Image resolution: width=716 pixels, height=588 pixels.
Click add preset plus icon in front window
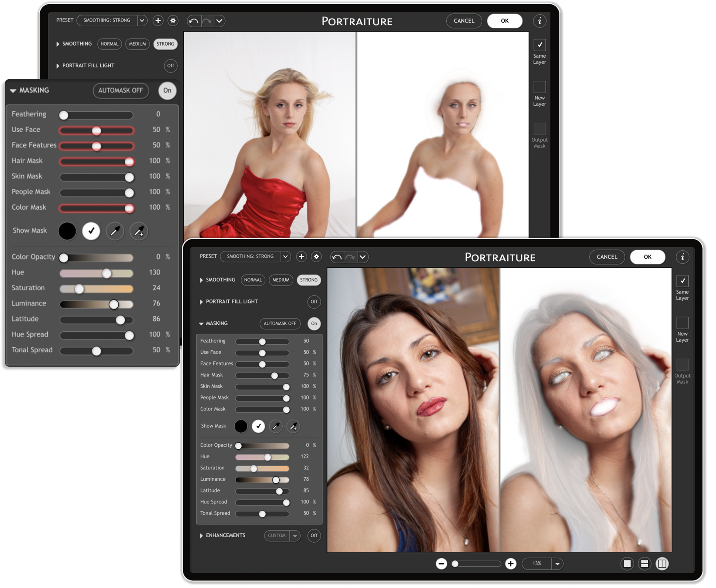301,257
